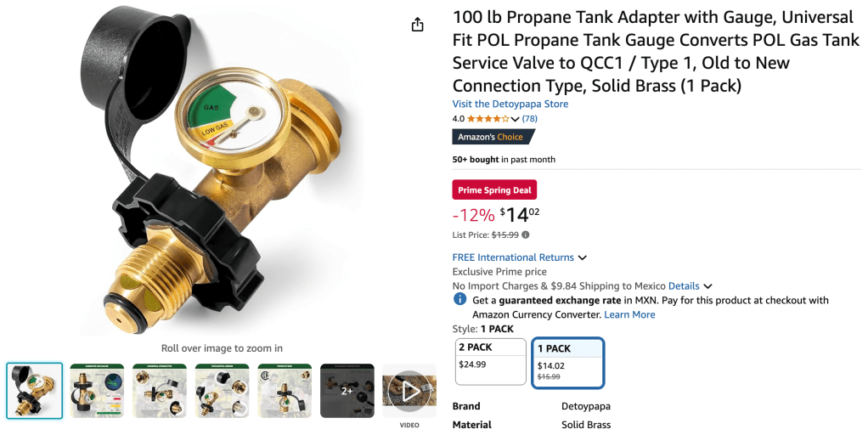
Task: Open the 78 customer reviews link
Action: pos(529,119)
